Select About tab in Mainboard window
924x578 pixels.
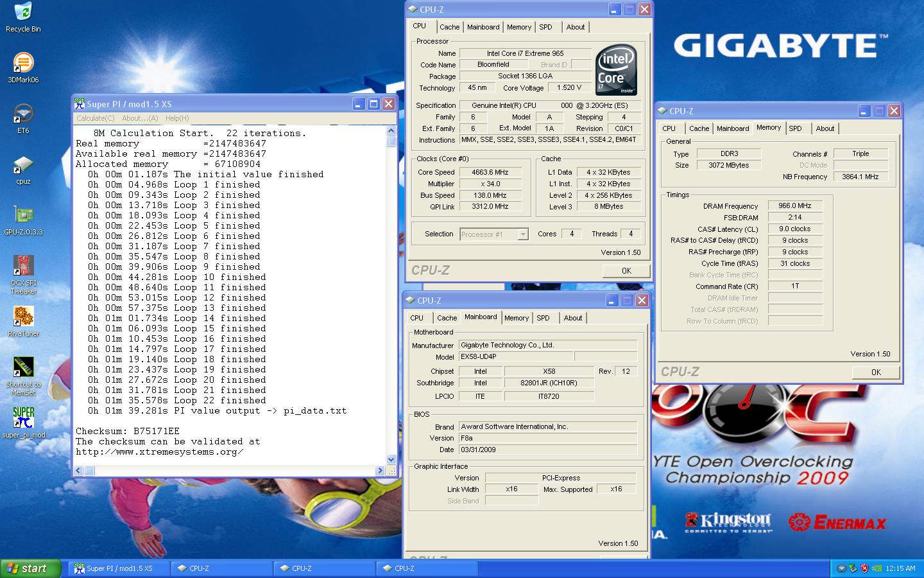click(x=573, y=318)
